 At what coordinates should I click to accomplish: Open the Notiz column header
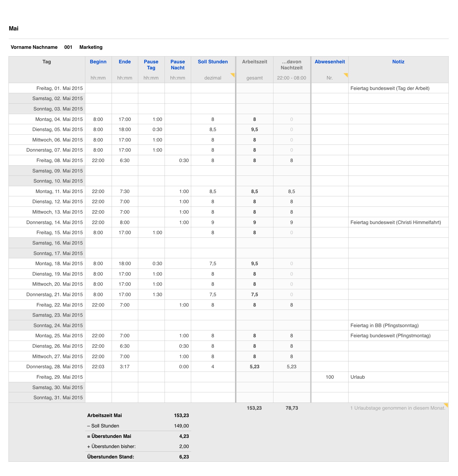(398, 62)
